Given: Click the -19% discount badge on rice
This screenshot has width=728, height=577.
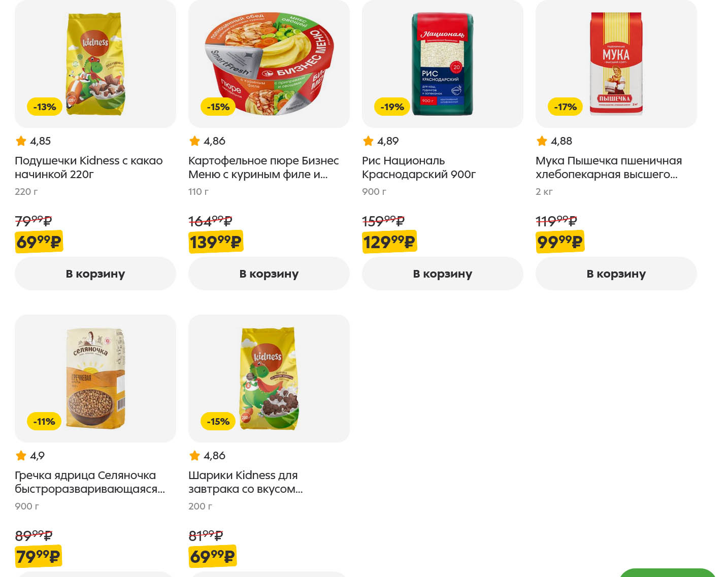Looking at the screenshot, I should point(392,107).
